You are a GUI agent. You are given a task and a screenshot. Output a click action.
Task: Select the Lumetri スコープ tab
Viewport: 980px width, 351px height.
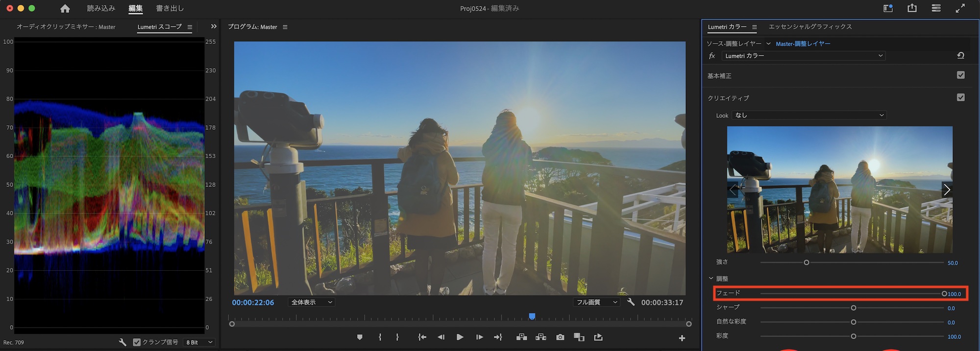(x=160, y=27)
